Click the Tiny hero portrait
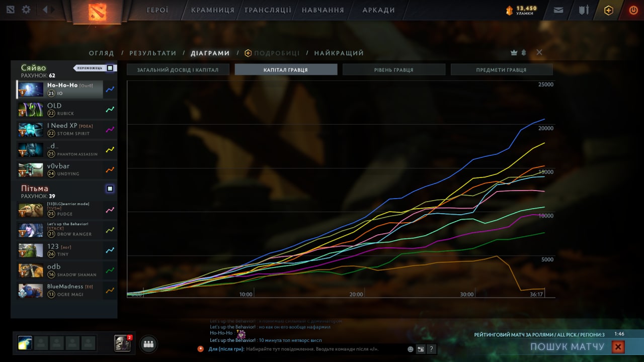Image resolution: width=644 pixels, height=362 pixels. (x=31, y=250)
